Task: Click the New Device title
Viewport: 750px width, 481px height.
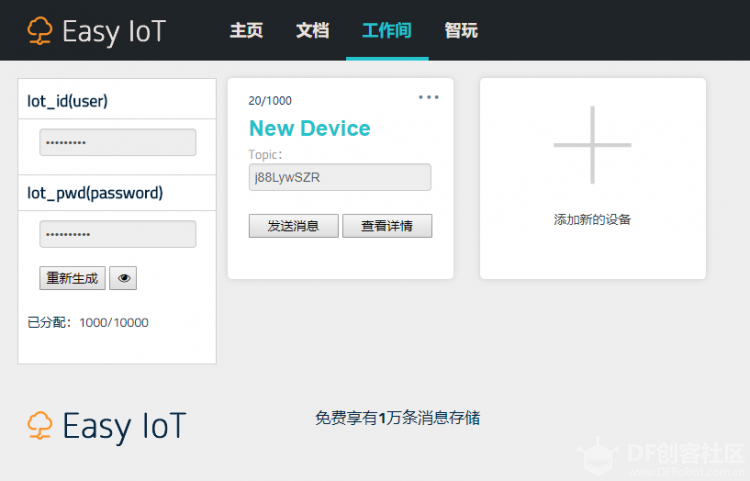Action: [x=310, y=128]
